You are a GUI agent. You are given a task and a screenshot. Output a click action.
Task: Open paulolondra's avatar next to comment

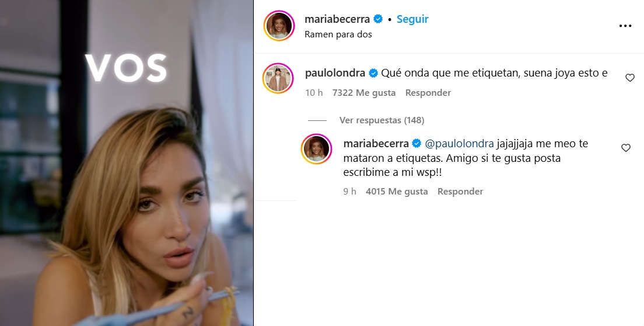pyautogui.click(x=279, y=78)
